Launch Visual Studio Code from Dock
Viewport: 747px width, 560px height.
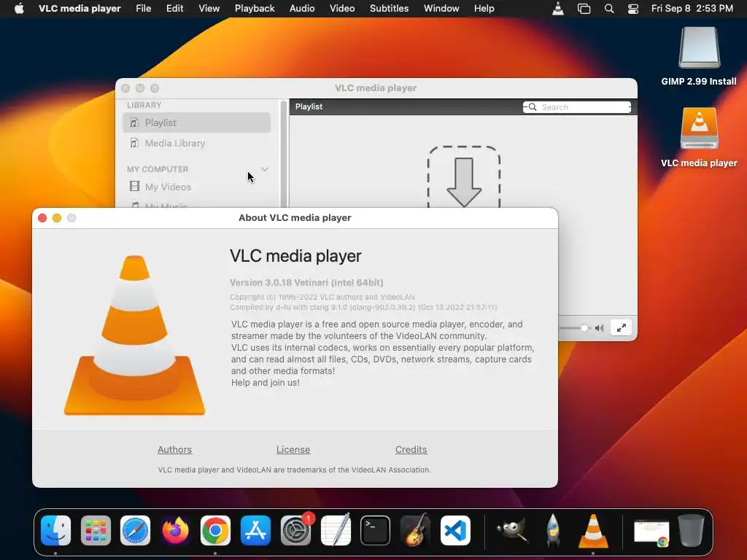point(455,530)
